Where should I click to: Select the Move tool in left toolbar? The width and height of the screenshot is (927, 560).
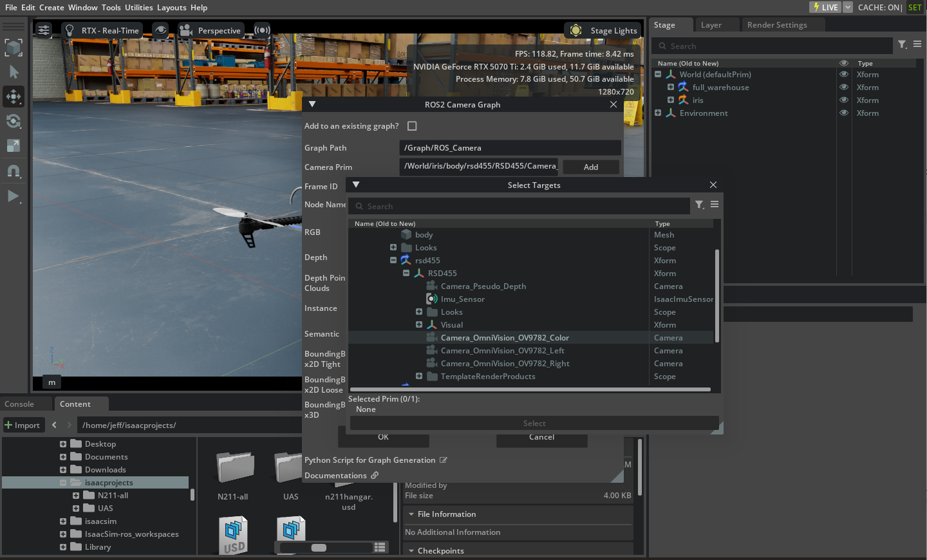(14, 97)
